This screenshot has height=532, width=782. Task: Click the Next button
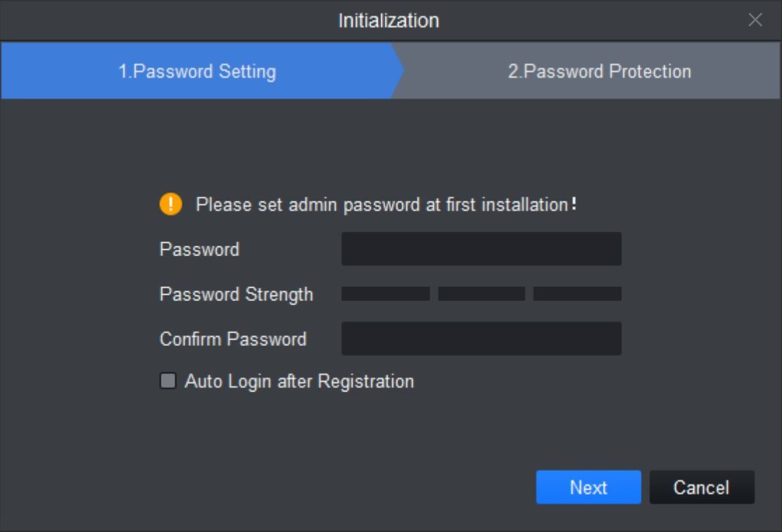588,487
